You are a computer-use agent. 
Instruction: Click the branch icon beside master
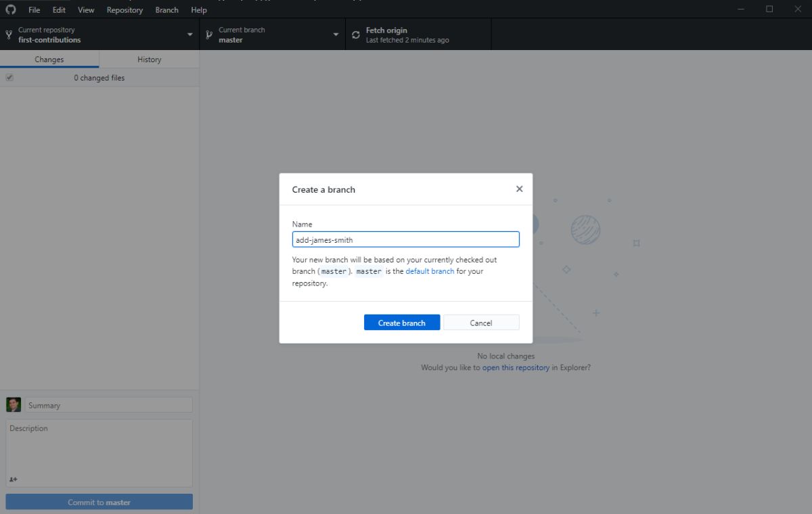pyautogui.click(x=209, y=34)
